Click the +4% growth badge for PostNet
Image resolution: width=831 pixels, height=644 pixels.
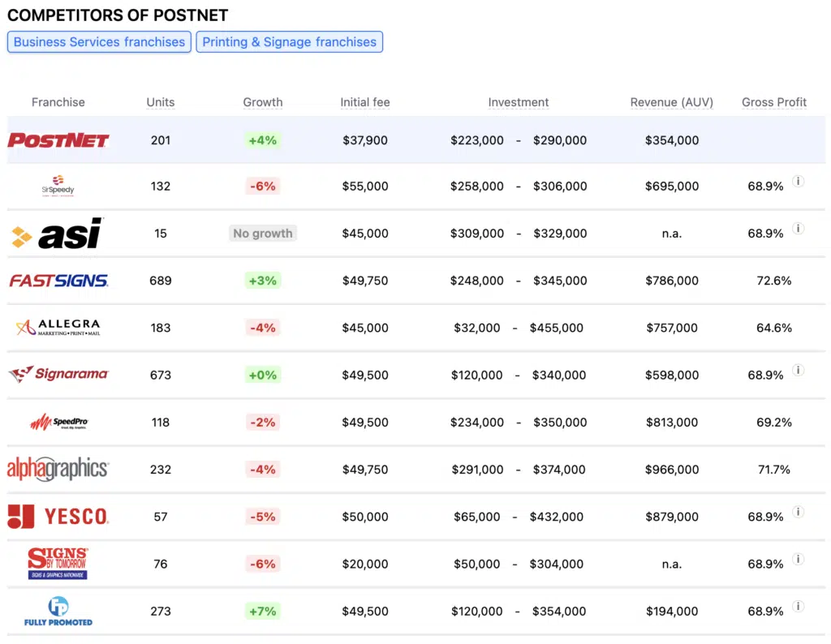tap(262, 140)
